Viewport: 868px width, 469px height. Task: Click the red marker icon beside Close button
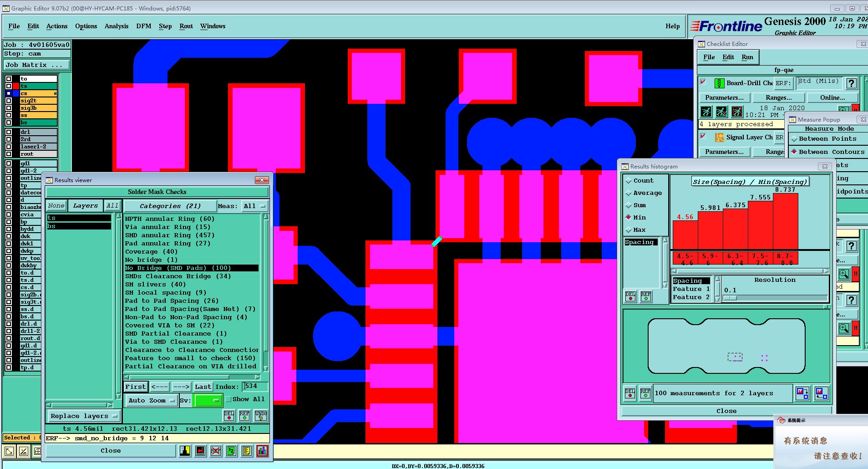click(x=200, y=451)
